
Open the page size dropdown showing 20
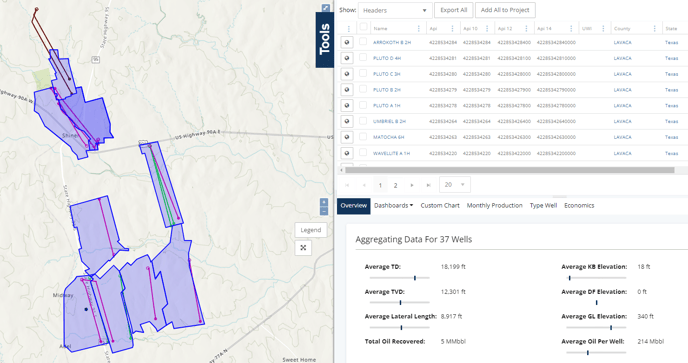point(455,185)
